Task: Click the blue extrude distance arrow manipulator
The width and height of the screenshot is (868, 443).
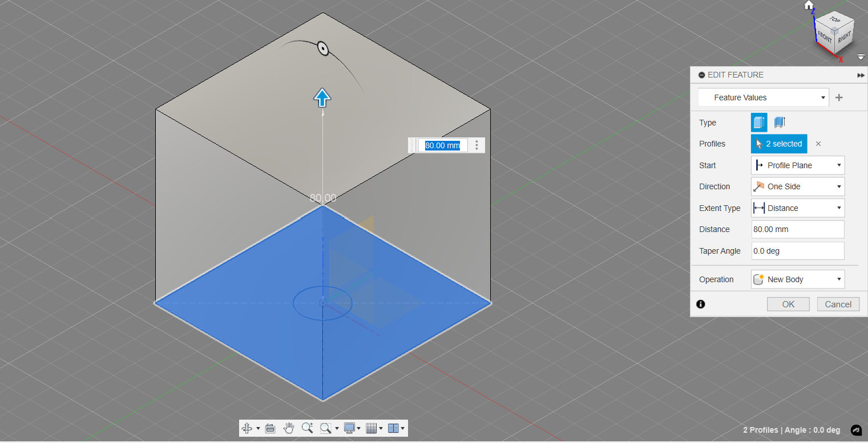Action: (x=322, y=97)
